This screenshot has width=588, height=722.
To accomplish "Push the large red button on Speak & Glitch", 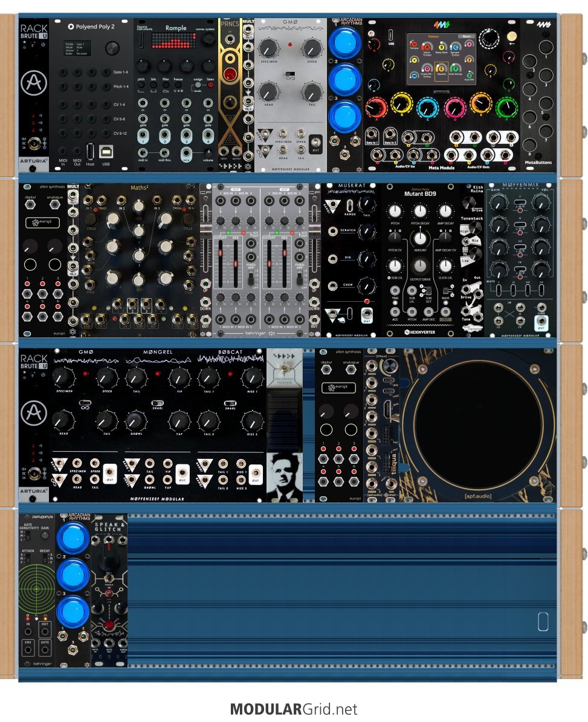I will tap(109, 625).
